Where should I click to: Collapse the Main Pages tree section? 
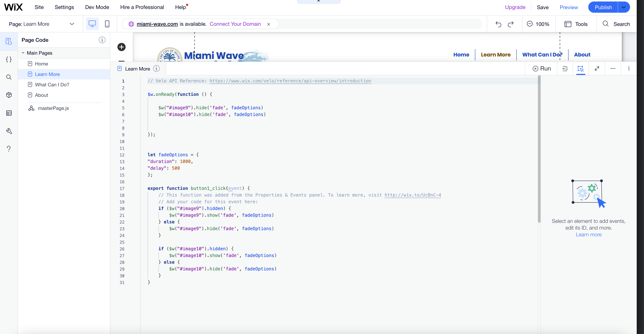(23, 53)
